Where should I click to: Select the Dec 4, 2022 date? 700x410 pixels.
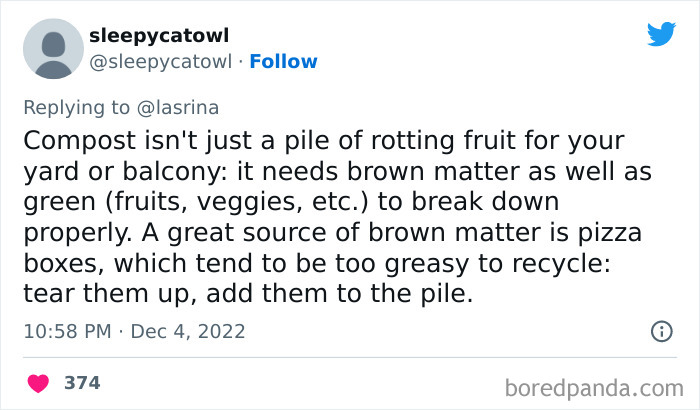(187, 331)
